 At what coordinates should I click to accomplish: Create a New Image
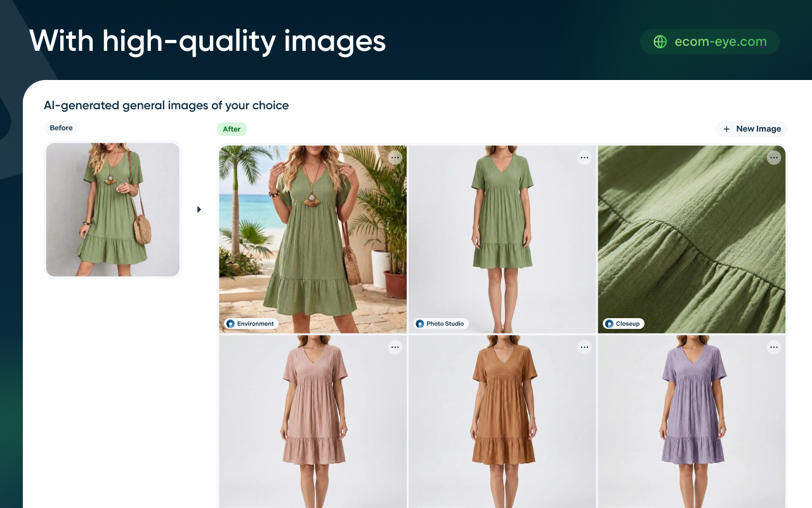[x=751, y=129]
